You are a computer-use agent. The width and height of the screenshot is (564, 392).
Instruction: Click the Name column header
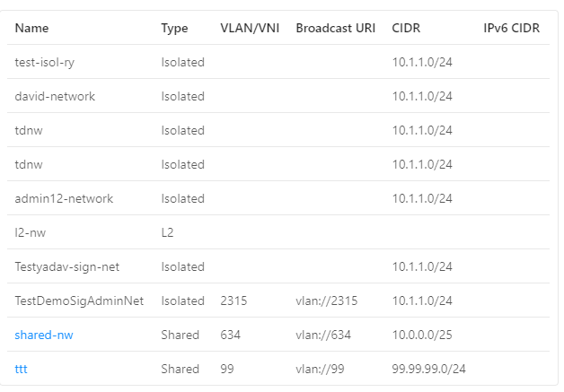[x=31, y=28]
